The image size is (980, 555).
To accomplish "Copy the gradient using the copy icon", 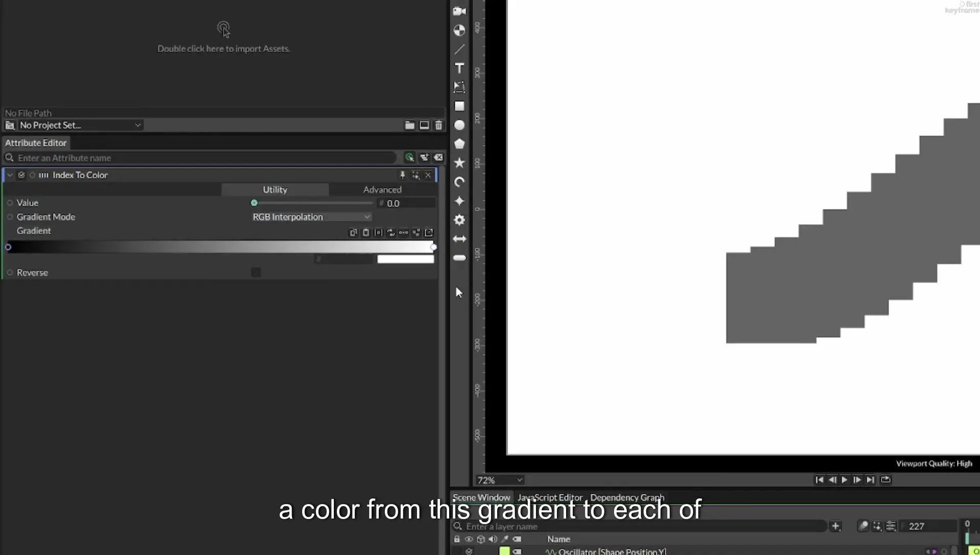I will (x=353, y=233).
